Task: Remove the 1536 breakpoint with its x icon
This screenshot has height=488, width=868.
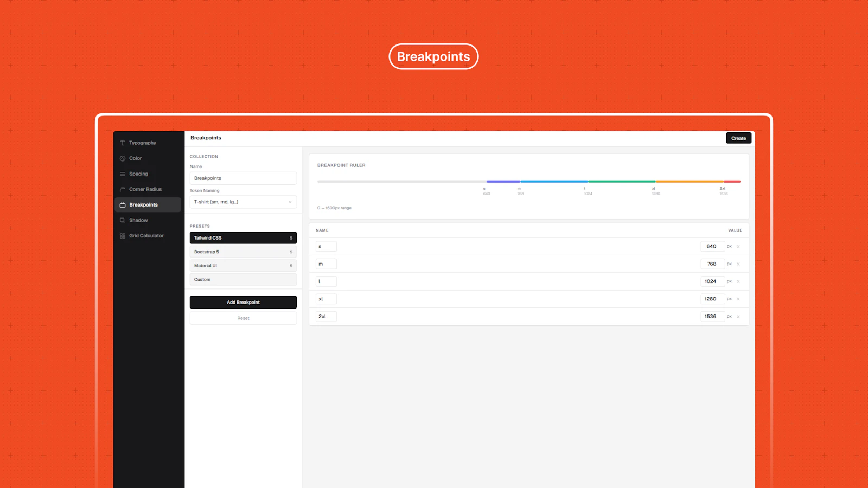Action: [x=738, y=317]
